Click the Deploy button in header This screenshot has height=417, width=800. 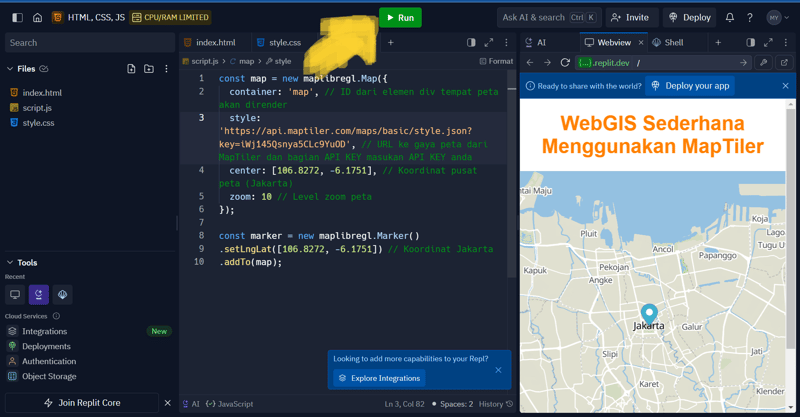690,17
